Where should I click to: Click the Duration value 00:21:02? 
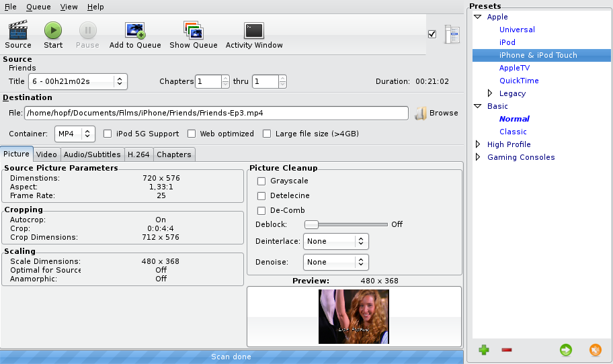tap(432, 82)
